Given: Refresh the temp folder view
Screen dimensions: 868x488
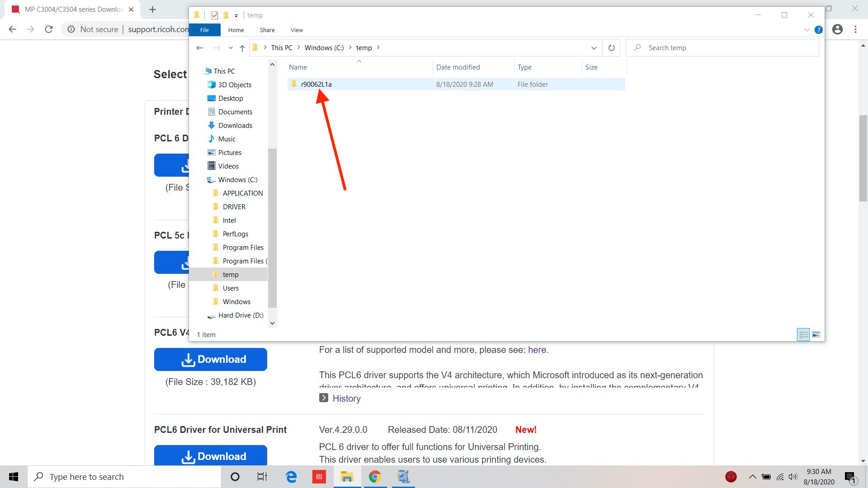Looking at the screenshot, I should pos(611,48).
